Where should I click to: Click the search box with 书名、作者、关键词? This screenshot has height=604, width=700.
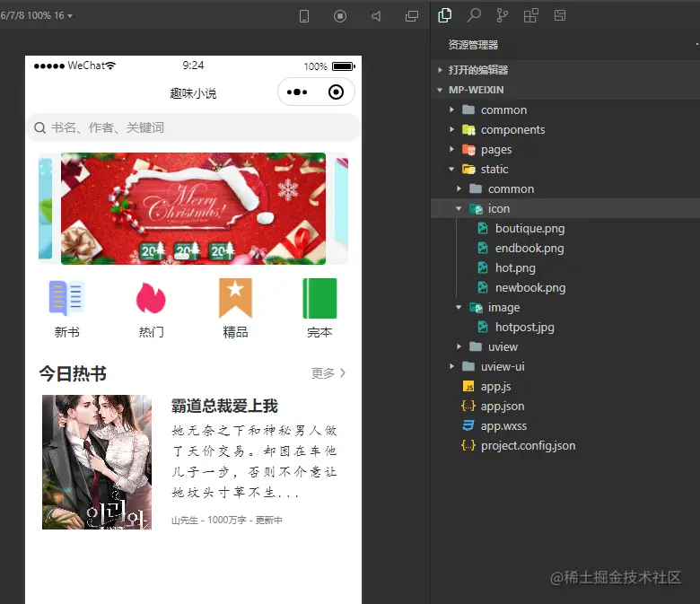(x=193, y=127)
